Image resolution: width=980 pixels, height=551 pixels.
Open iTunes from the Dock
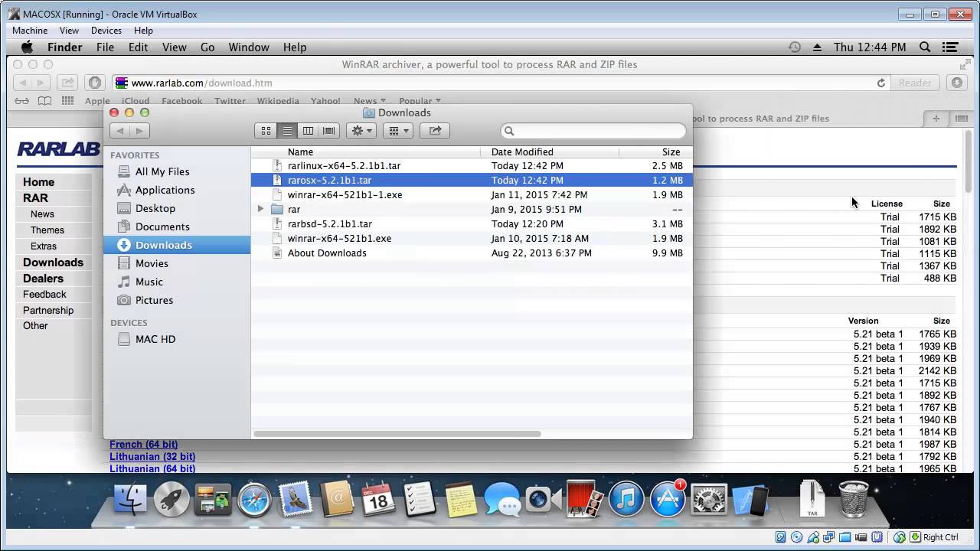(626, 499)
